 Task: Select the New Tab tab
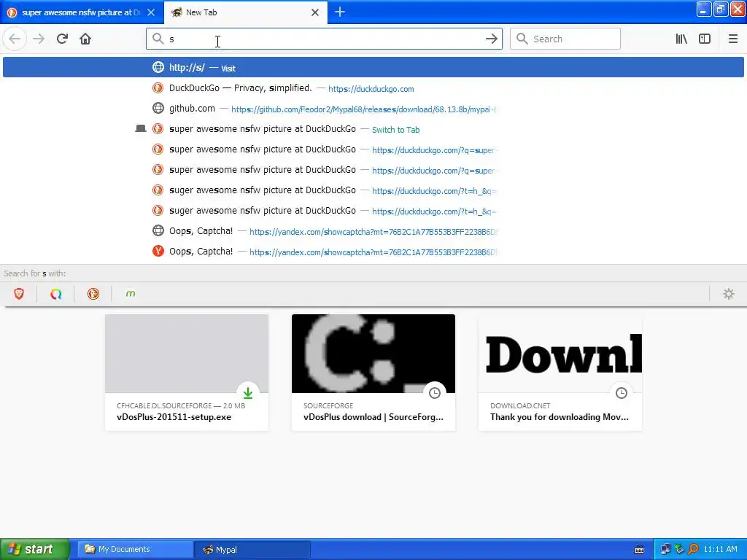tap(246, 12)
